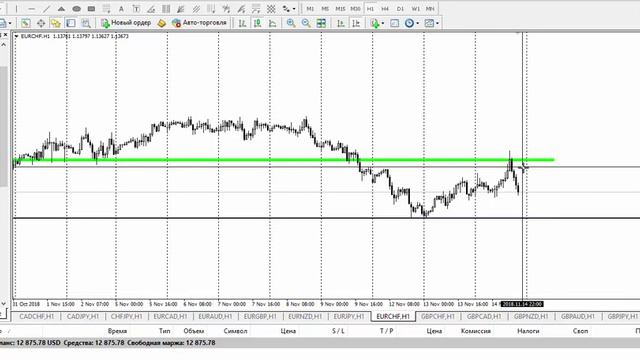Select the ellipse shape tool
The image size is (640, 360).
tap(76, 9)
